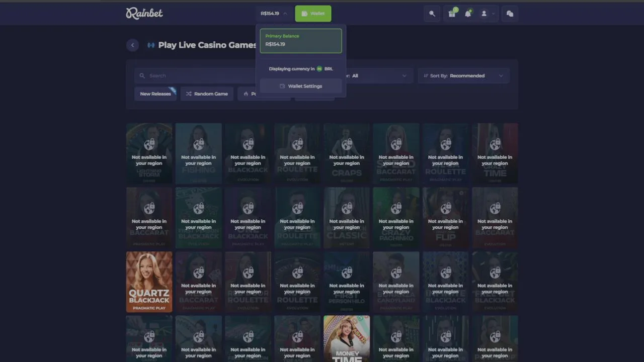Image resolution: width=644 pixels, height=362 pixels.
Task: Click the flame icon on Popular filter
Action: [x=246, y=94]
